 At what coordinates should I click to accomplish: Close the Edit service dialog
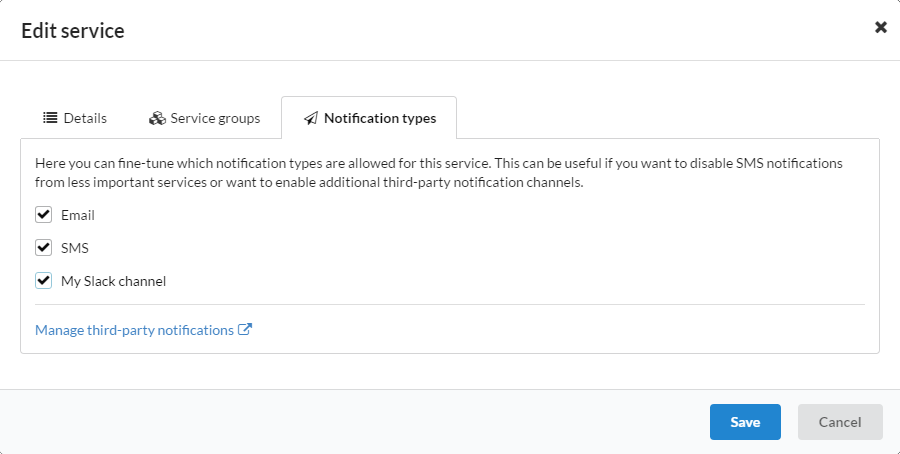click(x=880, y=27)
